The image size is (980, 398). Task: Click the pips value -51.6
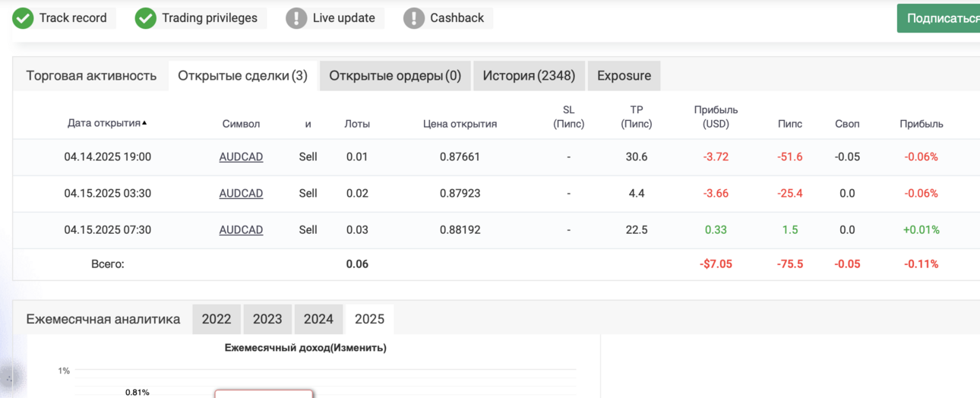tap(790, 157)
